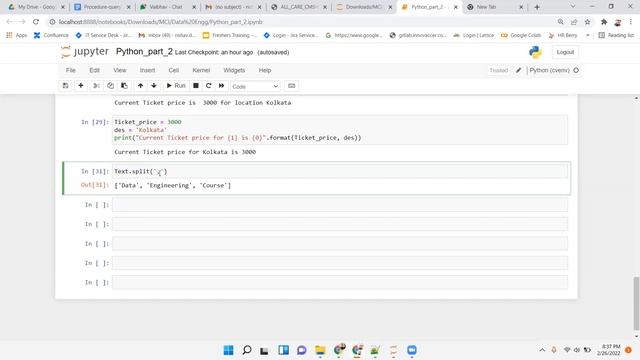Cut selected cells with the scissors icon
Screen dimensions: 640x360
(96, 86)
